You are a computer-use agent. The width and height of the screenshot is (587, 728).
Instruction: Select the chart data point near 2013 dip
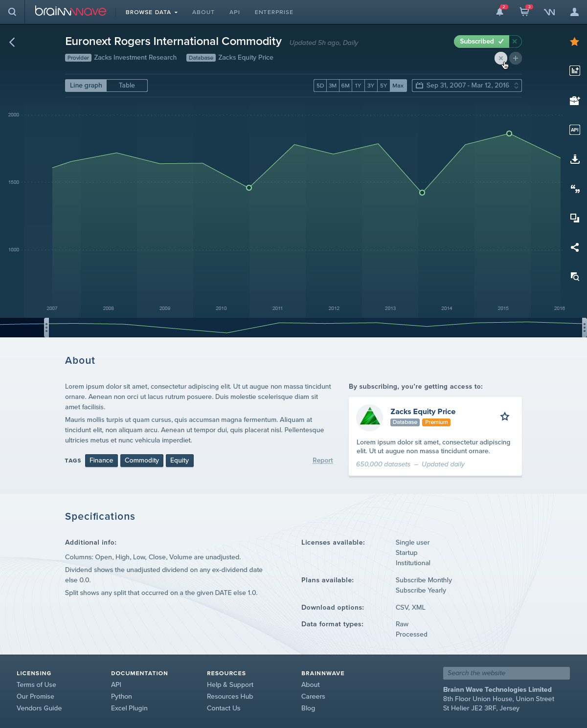tap(422, 193)
